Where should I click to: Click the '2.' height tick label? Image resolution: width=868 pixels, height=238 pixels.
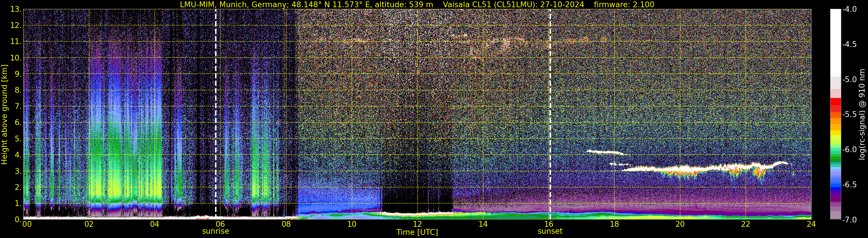[x=18, y=187]
